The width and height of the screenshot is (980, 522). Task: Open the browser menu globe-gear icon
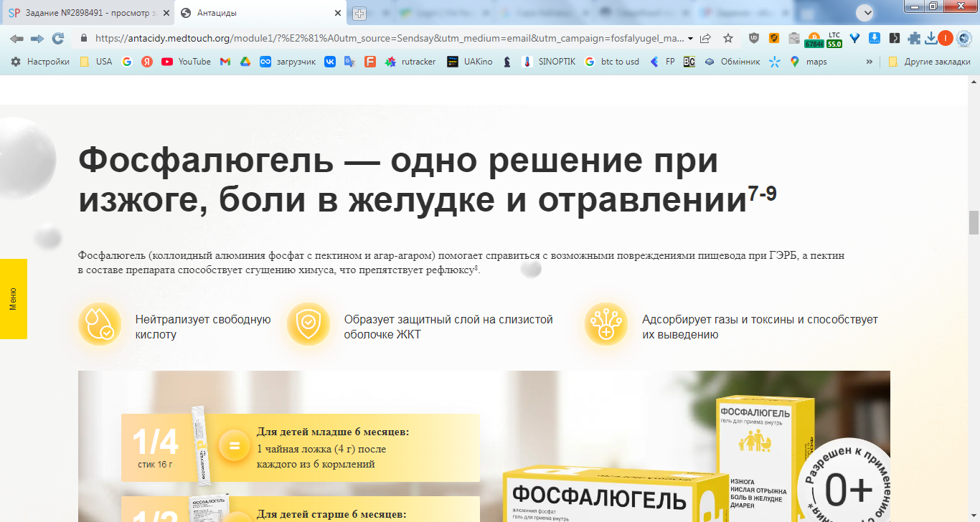[x=963, y=38]
